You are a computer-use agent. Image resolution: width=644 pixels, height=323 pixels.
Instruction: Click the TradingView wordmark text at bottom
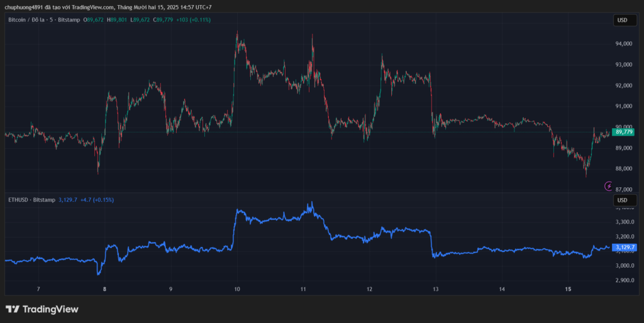50,309
